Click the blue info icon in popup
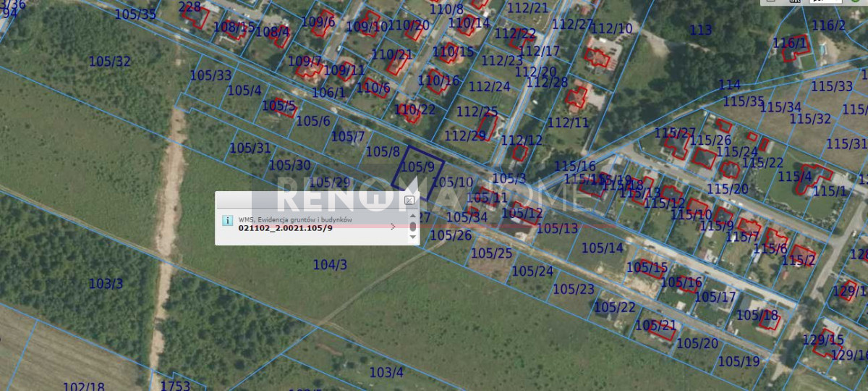The width and height of the screenshot is (868, 391). click(x=227, y=220)
